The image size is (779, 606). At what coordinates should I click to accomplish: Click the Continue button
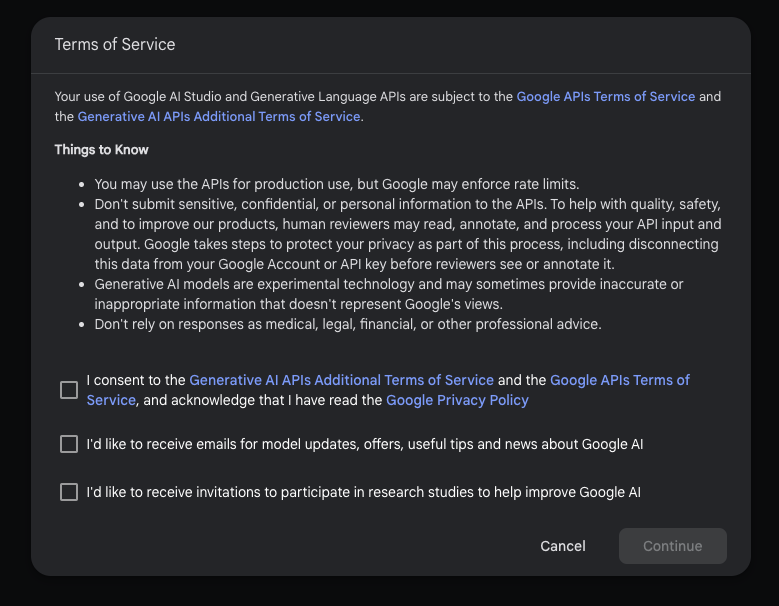tap(672, 546)
